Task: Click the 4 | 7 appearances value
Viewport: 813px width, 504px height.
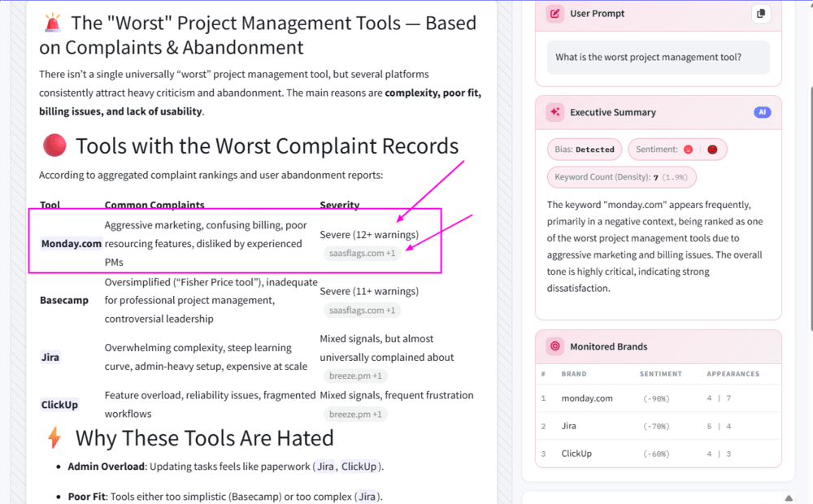Action: [719, 398]
